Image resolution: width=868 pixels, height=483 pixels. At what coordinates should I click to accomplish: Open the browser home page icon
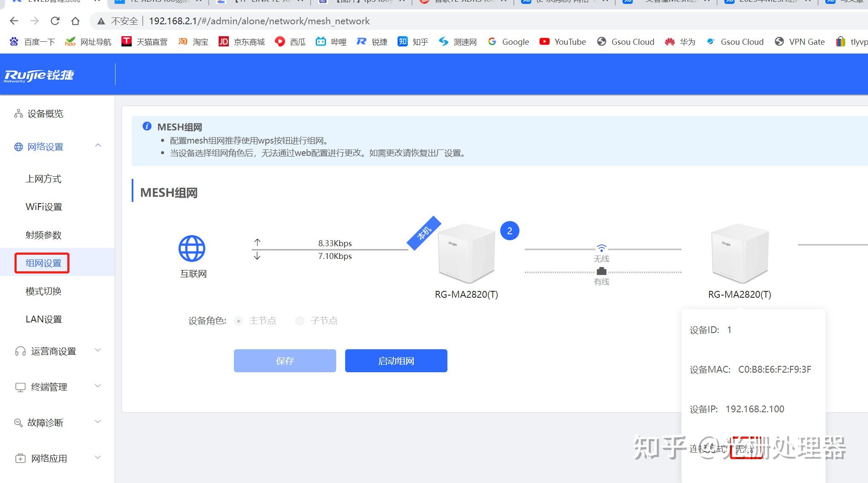tap(75, 21)
